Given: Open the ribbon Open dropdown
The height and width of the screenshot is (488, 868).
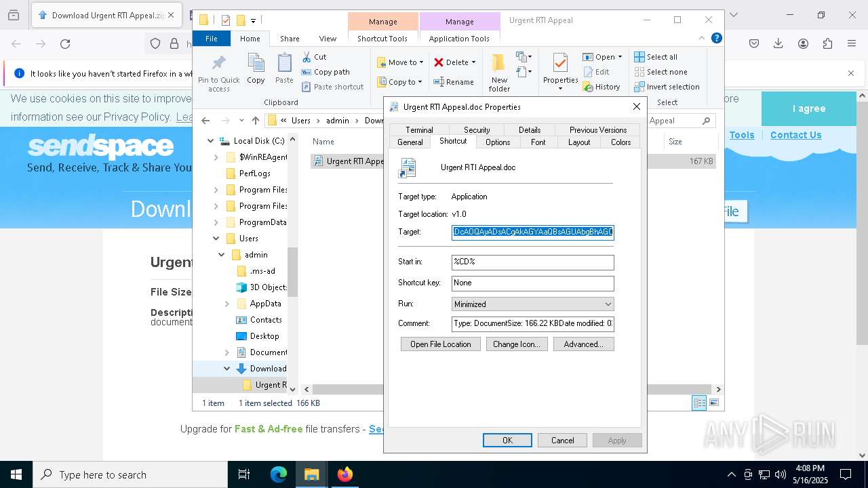Looking at the screenshot, I should [602, 57].
